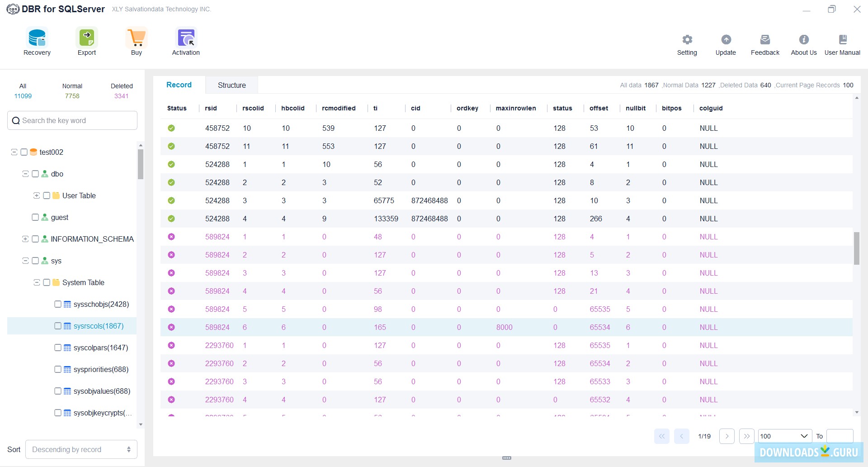Expand the INFORMATION_SCHEMA node

(25, 239)
